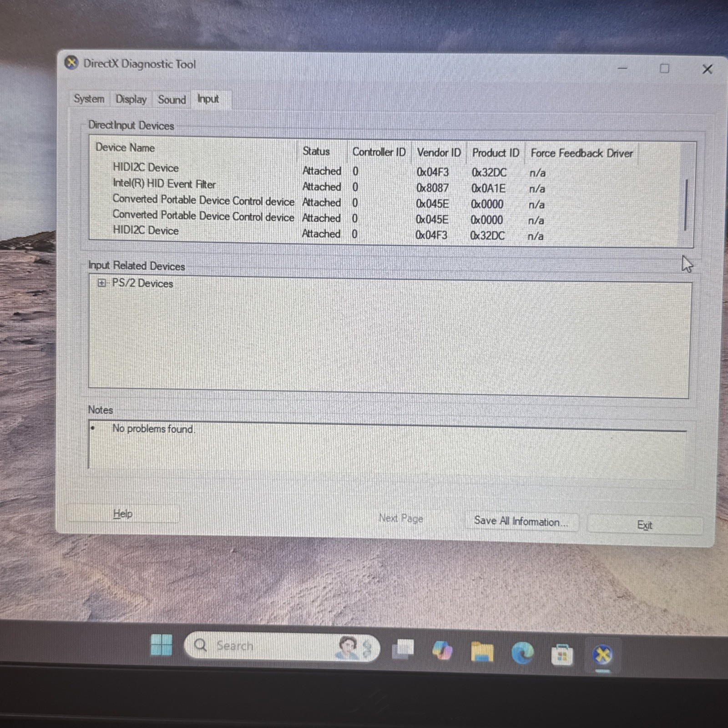Click the 'No problems found.' note
The width and height of the screenshot is (728, 728).
pyautogui.click(x=154, y=429)
